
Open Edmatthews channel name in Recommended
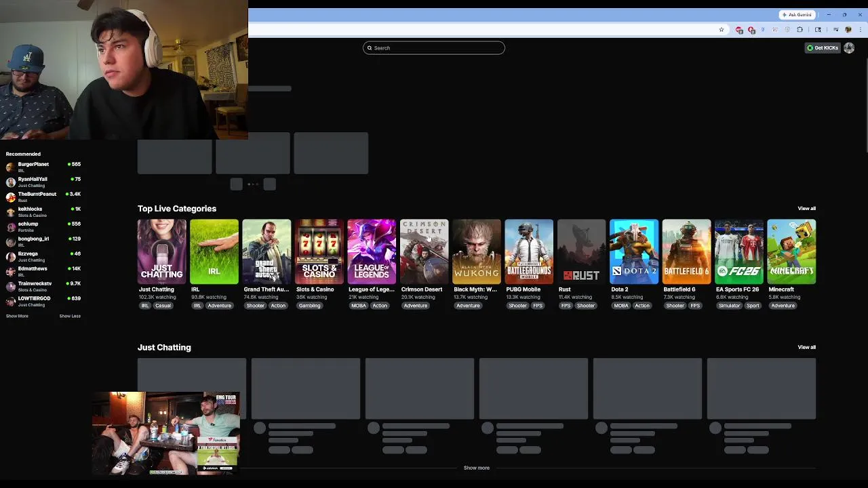pyautogui.click(x=33, y=268)
